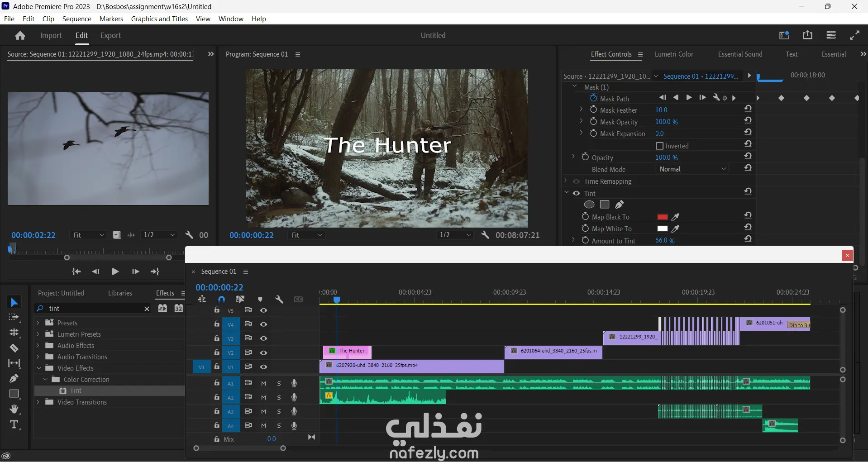This screenshot has width=868, height=462.
Task: Open the Blend Mode dropdown
Action: (692, 169)
